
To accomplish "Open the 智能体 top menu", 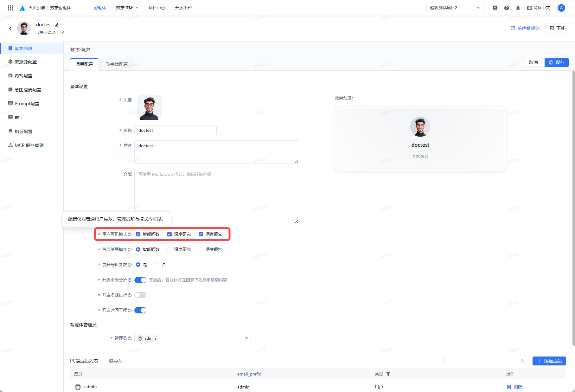I will coord(100,8).
